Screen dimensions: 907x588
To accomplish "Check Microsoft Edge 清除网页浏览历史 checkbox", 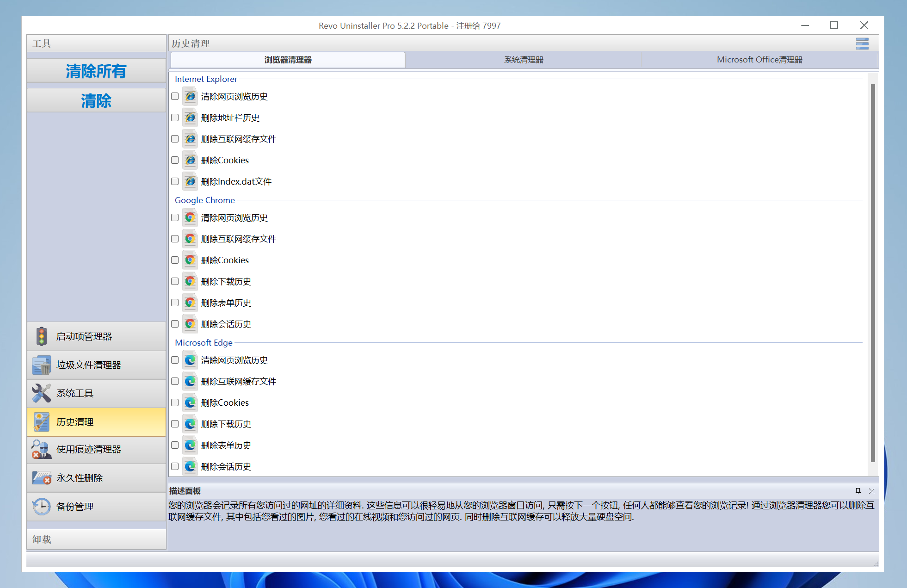I will 175,360.
